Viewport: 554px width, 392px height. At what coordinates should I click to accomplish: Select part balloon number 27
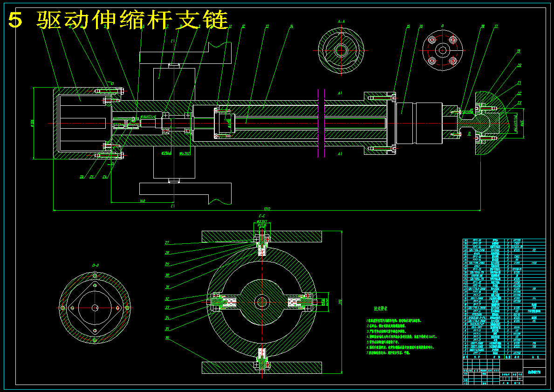coord(167,243)
